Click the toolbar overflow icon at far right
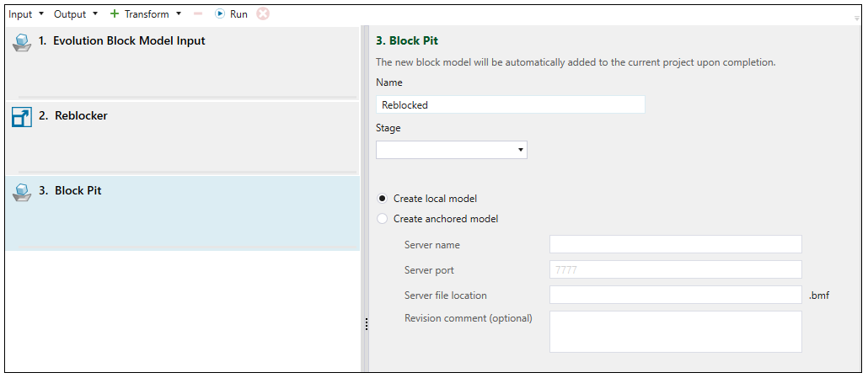868x378 pixels. (x=857, y=16)
